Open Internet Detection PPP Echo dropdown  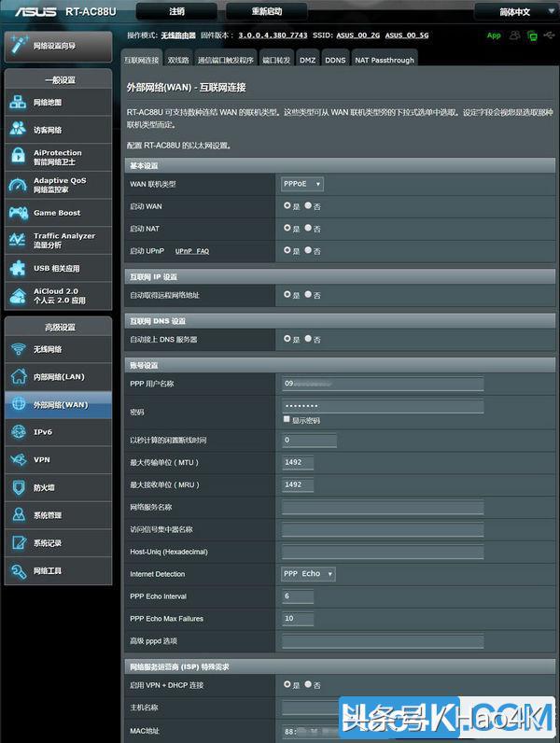tap(308, 574)
